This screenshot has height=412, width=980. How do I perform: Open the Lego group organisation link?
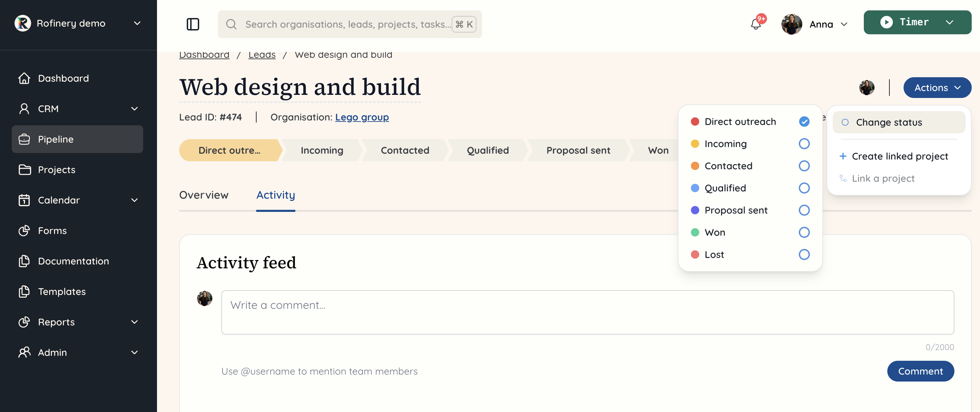(x=362, y=117)
